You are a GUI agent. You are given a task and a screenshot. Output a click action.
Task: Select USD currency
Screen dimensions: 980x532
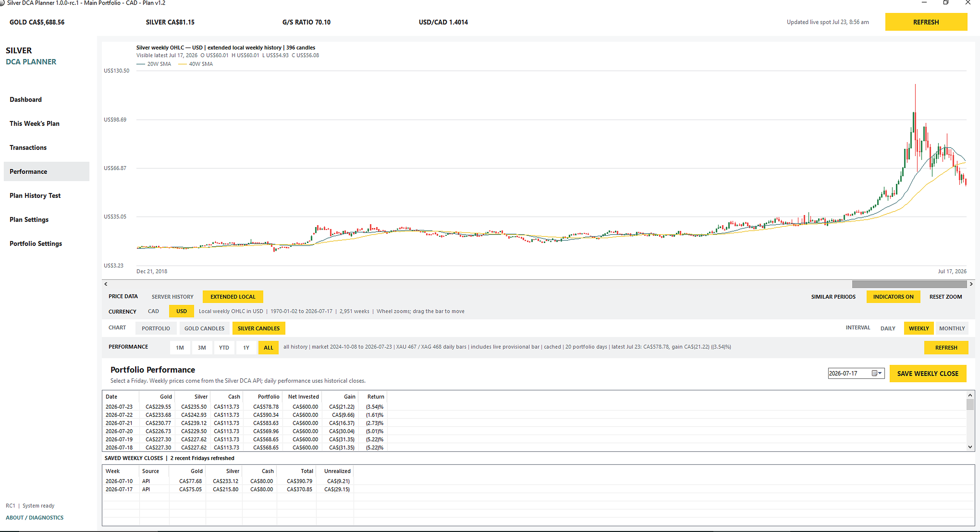click(181, 311)
